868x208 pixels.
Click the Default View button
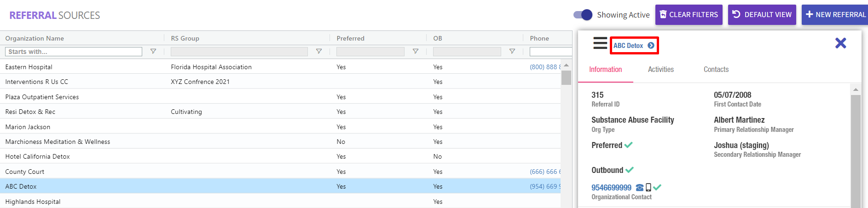[x=762, y=15]
